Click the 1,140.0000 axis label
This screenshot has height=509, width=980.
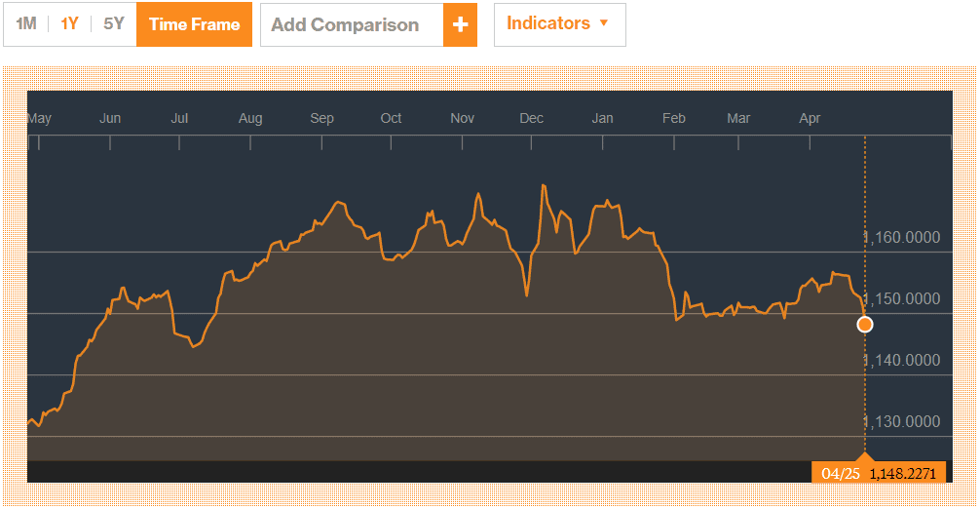coord(901,360)
